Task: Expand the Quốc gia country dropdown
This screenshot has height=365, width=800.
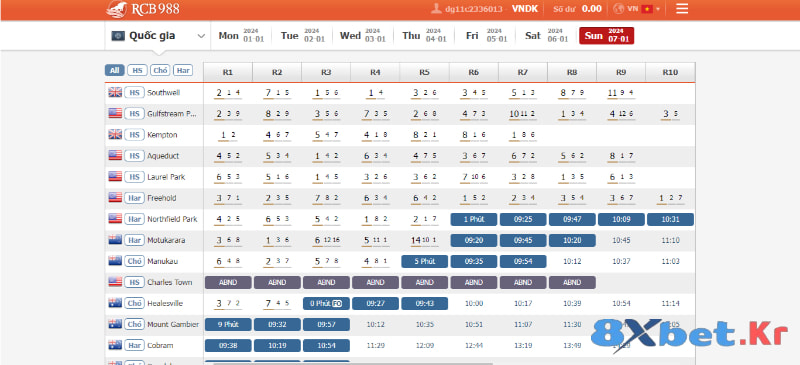Action: tap(158, 36)
